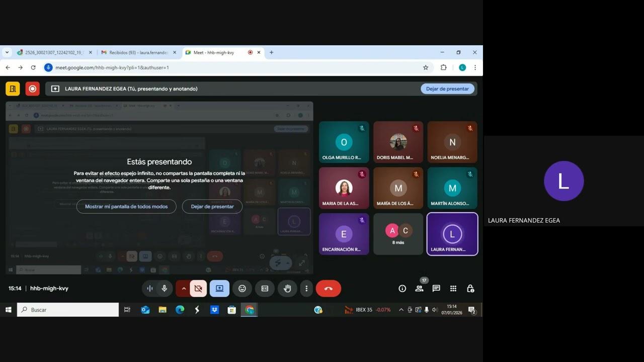Screen dimensions: 644x362
Task: Click the present screen button
Action: click(219, 289)
